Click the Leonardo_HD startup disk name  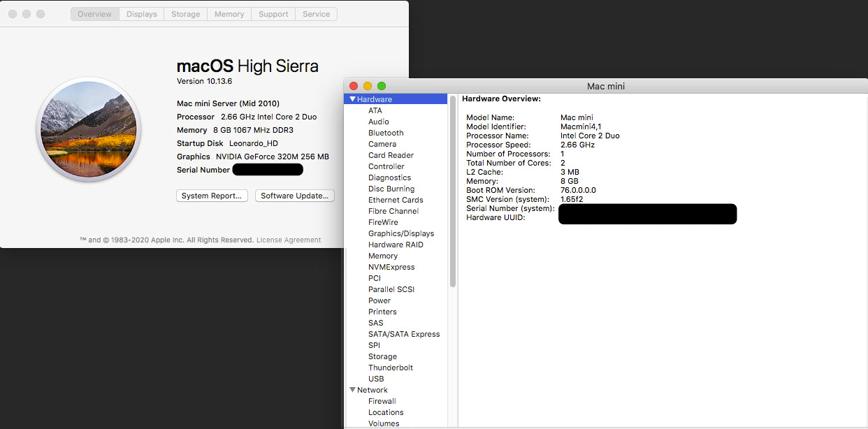254,143
